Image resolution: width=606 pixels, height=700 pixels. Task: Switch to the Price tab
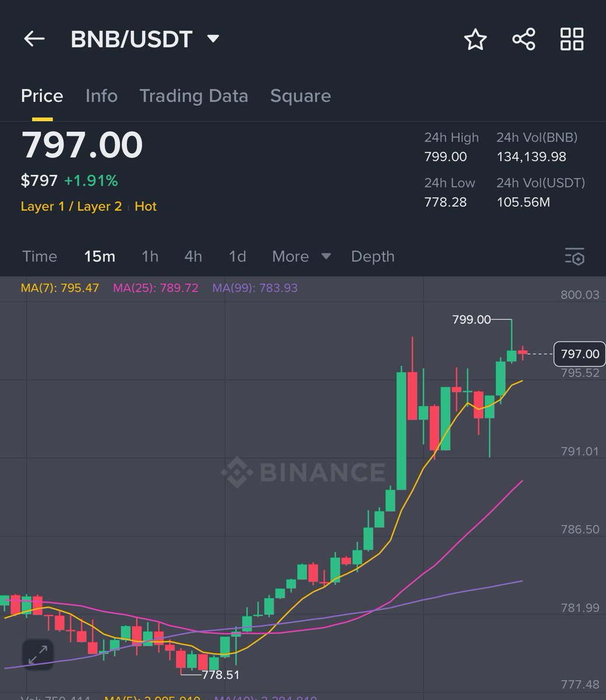(42, 96)
